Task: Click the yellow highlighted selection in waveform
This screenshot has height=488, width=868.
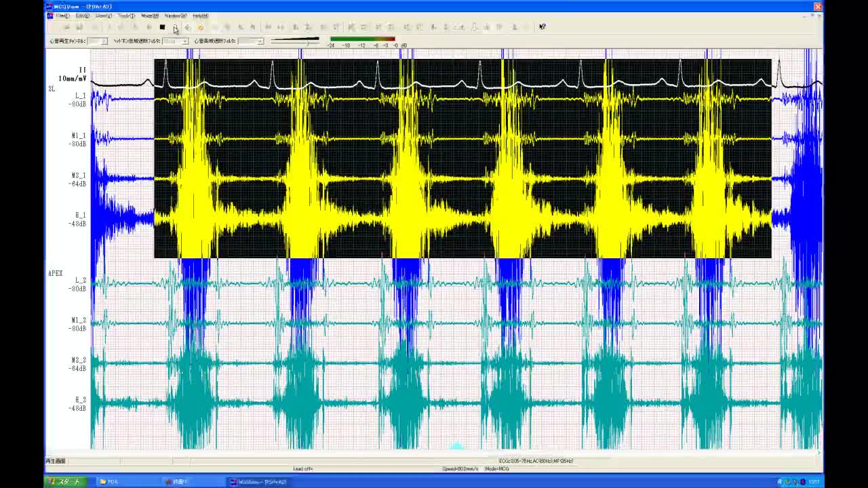Action: pyautogui.click(x=462, y=159)
